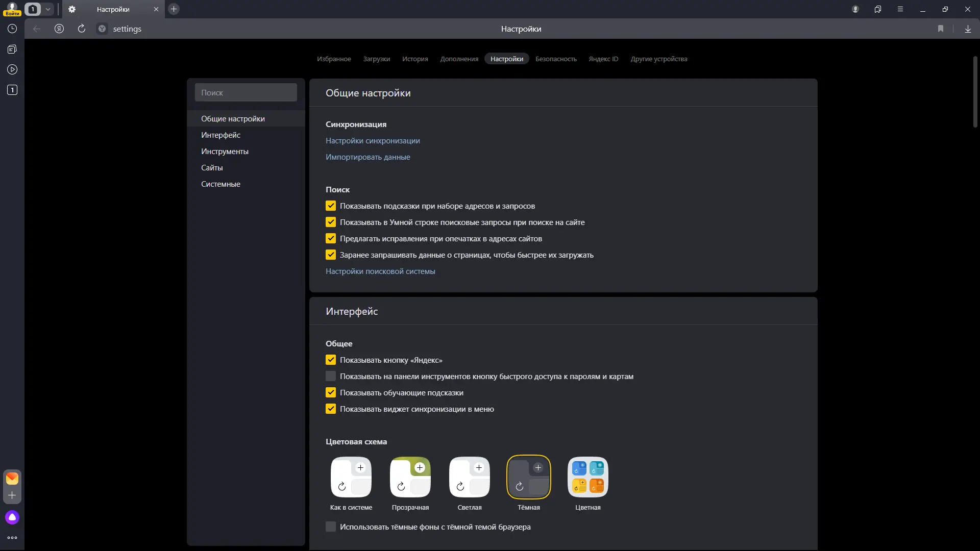Screen dimensions: 980x551
Task: Open a new tab with plus
Action: pos(174,9)
